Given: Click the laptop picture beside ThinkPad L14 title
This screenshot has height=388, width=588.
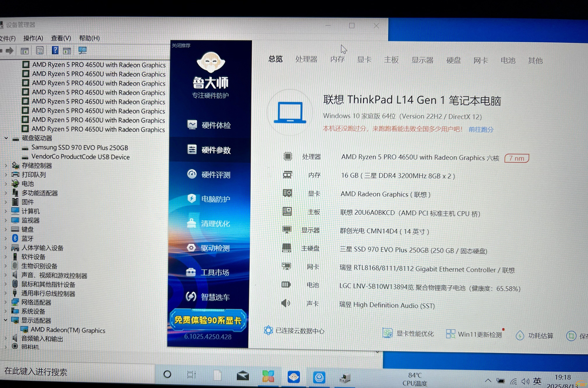Looking at the screenshot, I should coord(290,113).
